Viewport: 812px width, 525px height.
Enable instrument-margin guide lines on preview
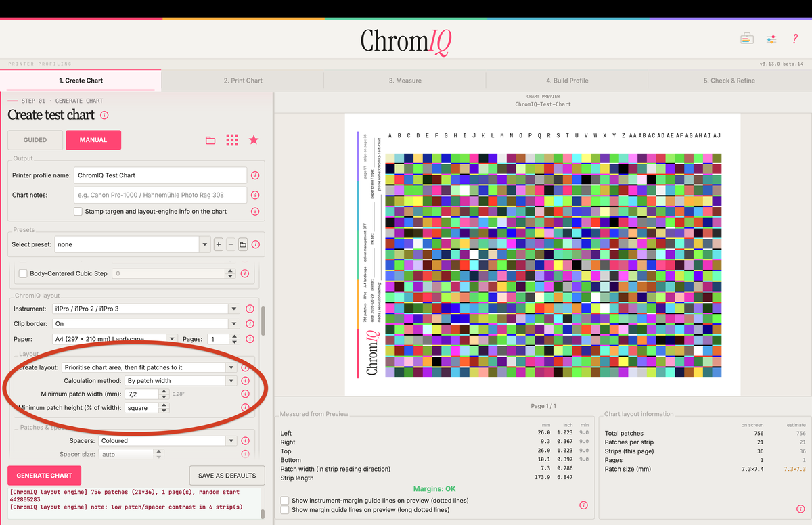coord(285,501)
